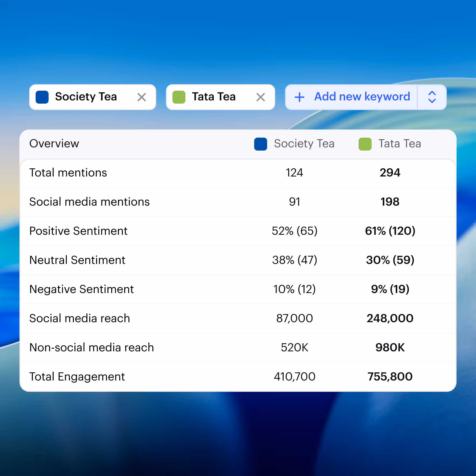
Task: Click 9% (19) negative sentiment value
Action: [390, 289]
